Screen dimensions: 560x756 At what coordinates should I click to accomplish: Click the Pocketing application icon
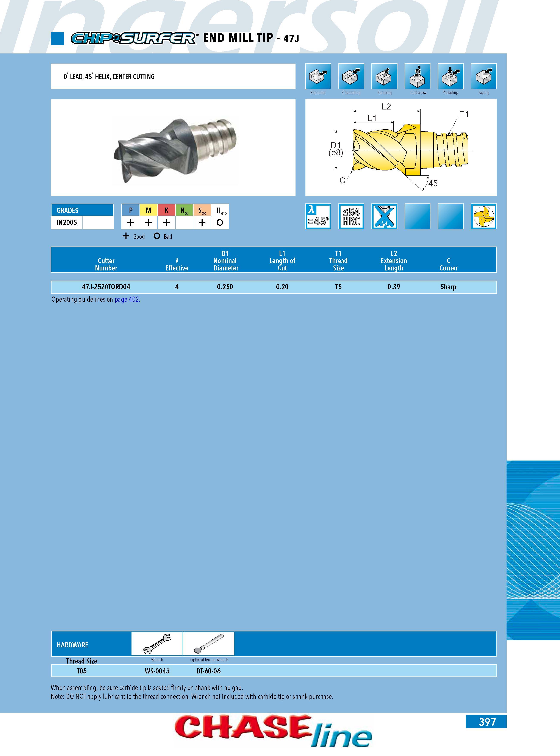pos(451,76)
